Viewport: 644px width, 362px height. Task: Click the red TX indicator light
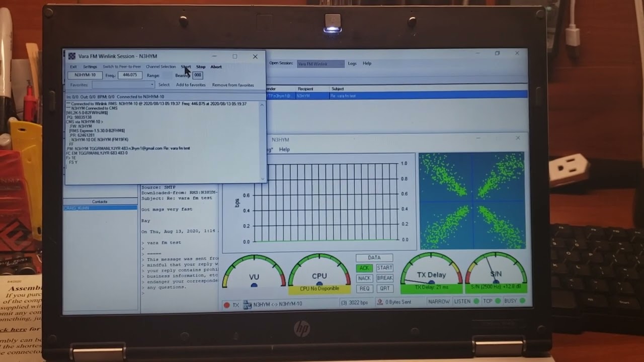click(227, 305)
